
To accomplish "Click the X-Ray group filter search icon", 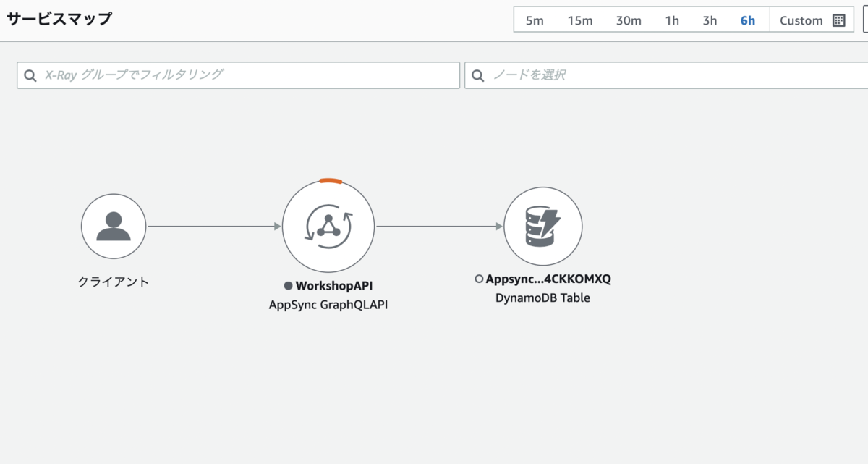I will (30, 75).
